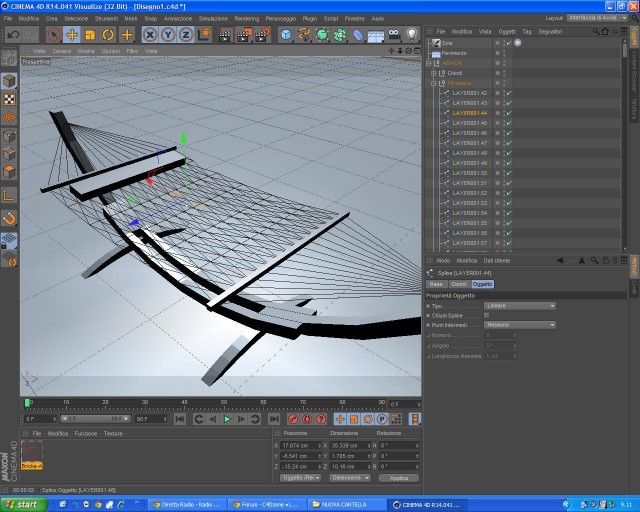Add a Light object with bulb icon
Viewport: 640px width, 512px height.
click(412, 35)
